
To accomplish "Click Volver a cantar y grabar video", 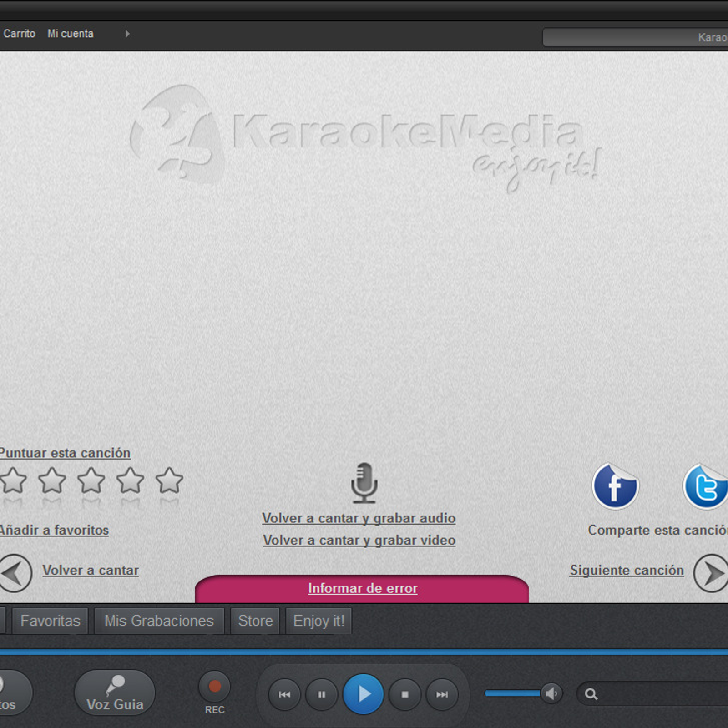I will [x=359, y=540].
